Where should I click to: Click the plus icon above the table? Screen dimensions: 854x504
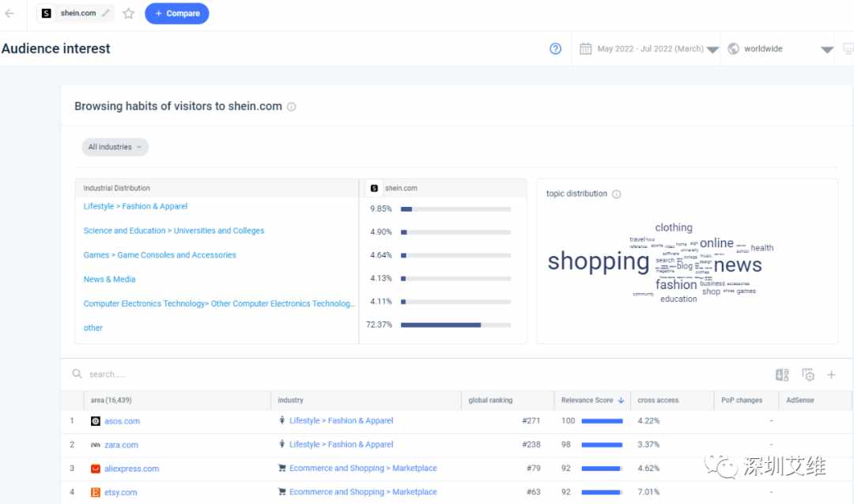tap(831, 374)
